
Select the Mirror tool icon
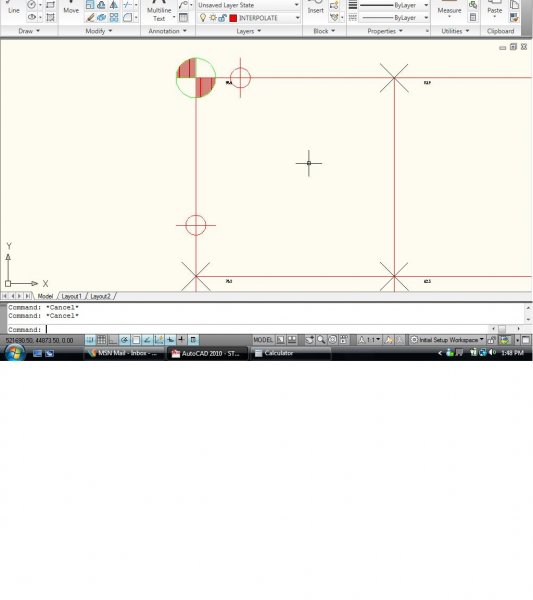click(114, 5)
